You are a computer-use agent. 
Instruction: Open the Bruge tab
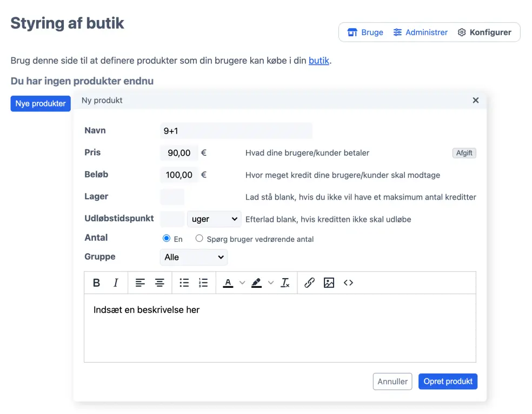point(365,32)
